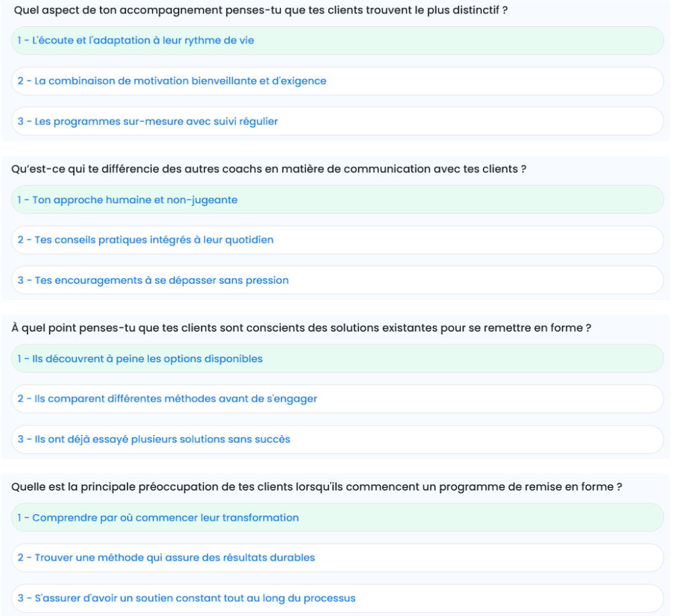Choose "La combinaison de motivation bienveillante et d'exigence"
Screen dimensions: 687x616
click(337, 81)
